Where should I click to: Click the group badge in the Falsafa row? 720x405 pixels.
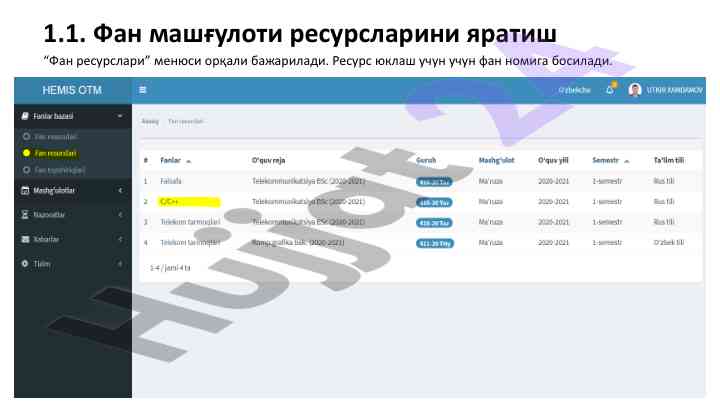click(434, 182)
